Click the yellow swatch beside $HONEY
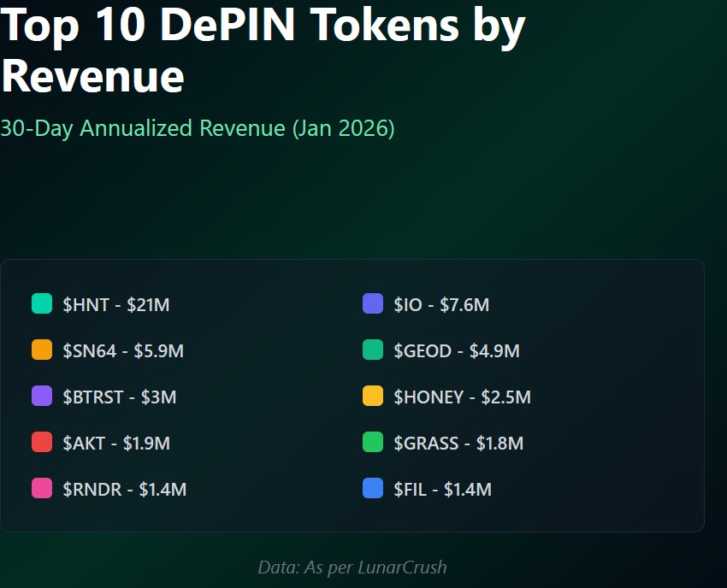Viewport: 727px width, 588px height. [373, 396]
